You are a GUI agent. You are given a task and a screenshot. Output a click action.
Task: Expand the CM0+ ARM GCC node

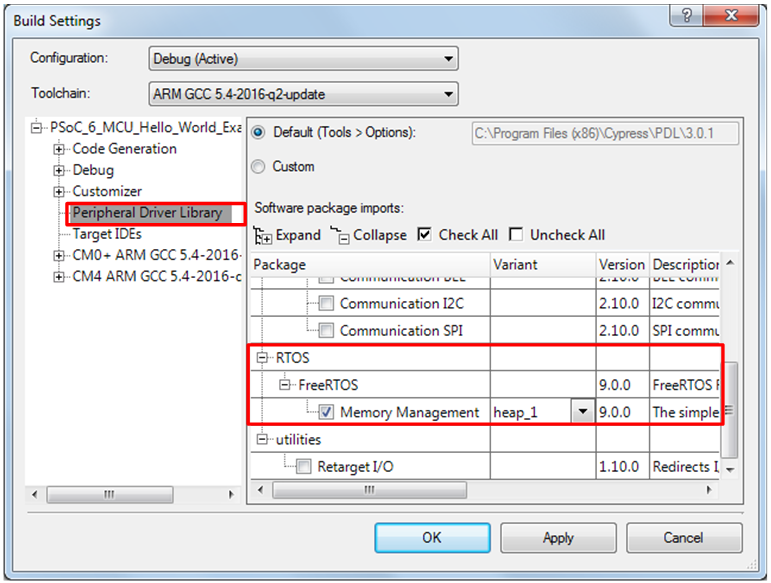coord(59,255)
